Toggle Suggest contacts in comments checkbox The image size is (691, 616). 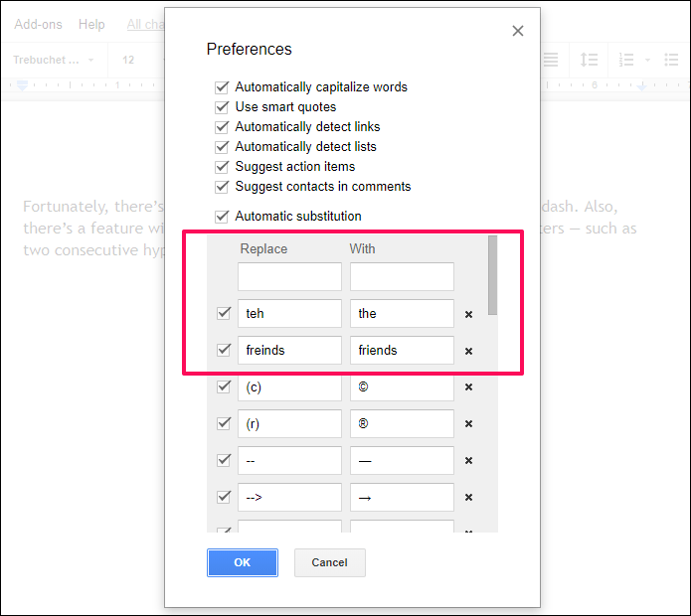[222, 186]
